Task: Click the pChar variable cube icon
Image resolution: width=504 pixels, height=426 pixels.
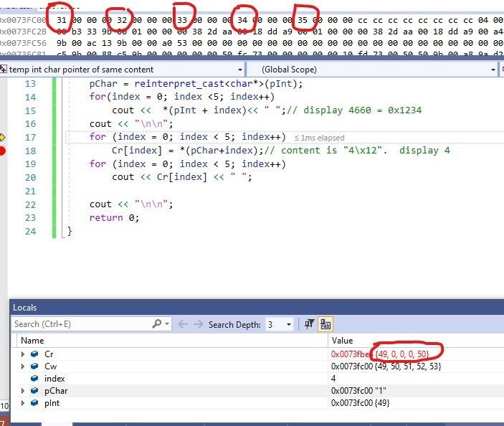Action: tap(34, 391)
